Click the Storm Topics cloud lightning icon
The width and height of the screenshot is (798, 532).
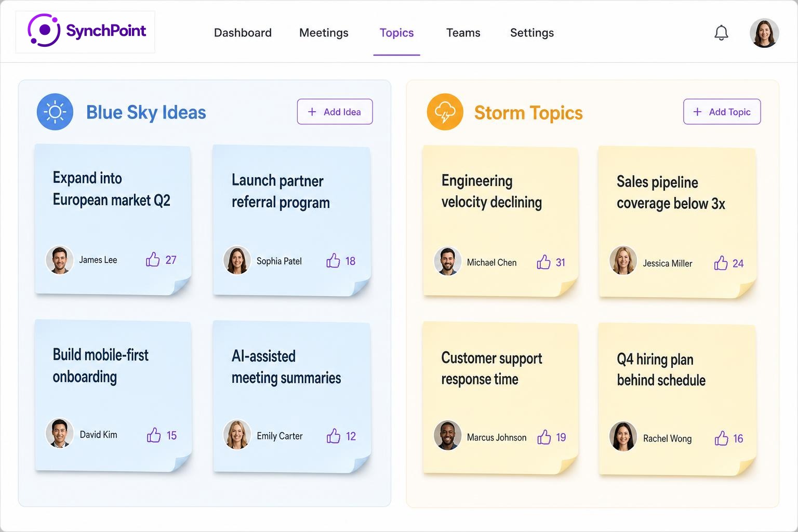point(445,112)
